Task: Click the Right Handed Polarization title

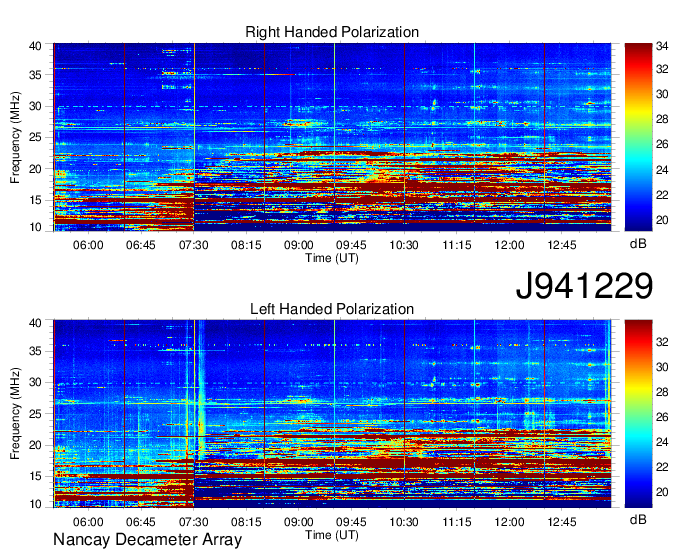Action: click(x=332, y=32)
